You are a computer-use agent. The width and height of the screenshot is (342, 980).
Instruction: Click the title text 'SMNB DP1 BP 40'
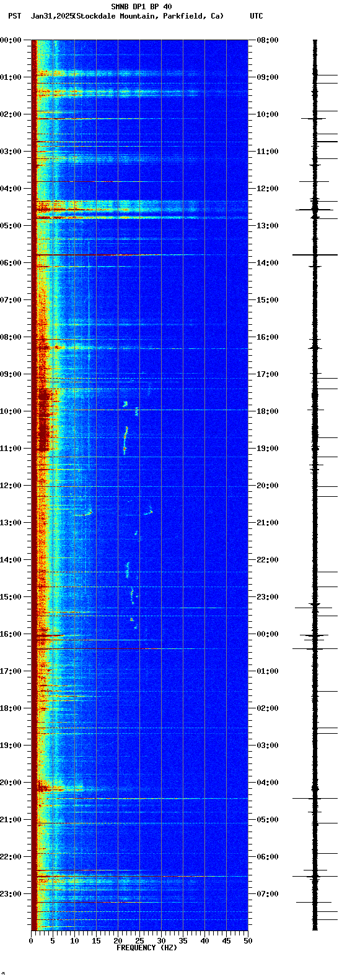[141, 7]
